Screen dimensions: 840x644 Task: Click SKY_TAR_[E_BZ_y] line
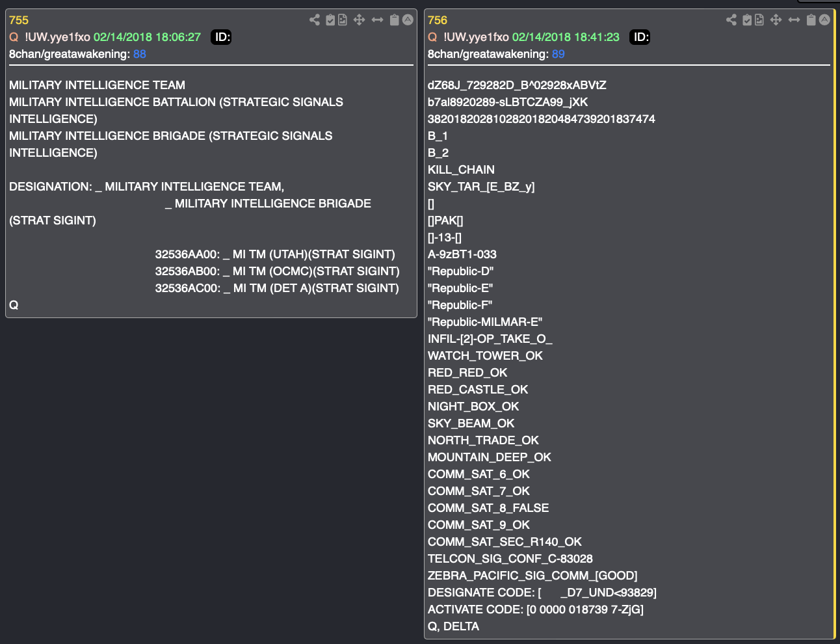pyautogui.click(x=481, y=187)
